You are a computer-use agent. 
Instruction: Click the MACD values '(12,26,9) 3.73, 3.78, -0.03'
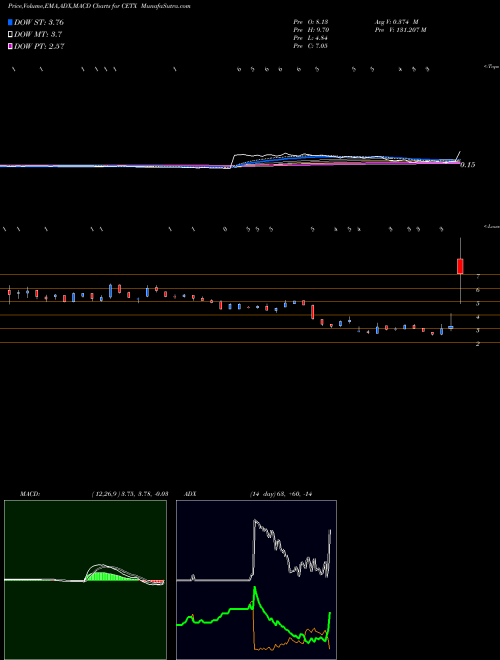click(x=130, y=494)
